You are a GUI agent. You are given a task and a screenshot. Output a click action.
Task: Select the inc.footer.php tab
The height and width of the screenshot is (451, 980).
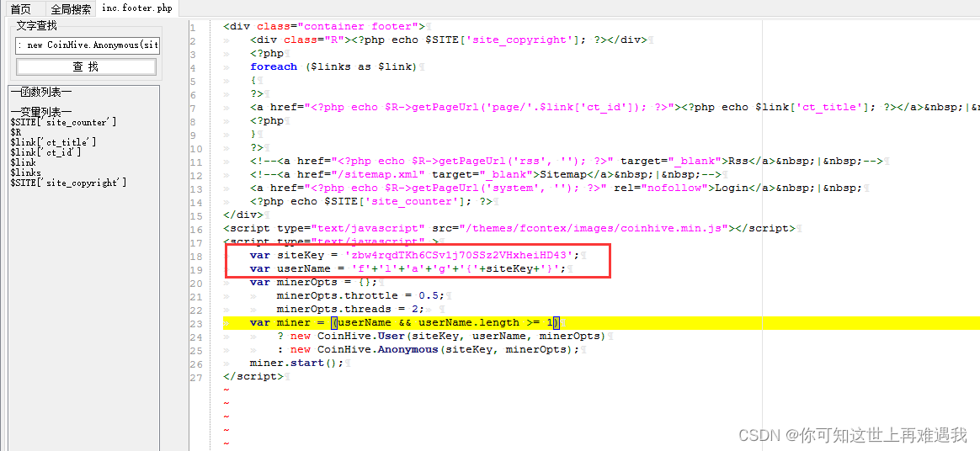137,8
